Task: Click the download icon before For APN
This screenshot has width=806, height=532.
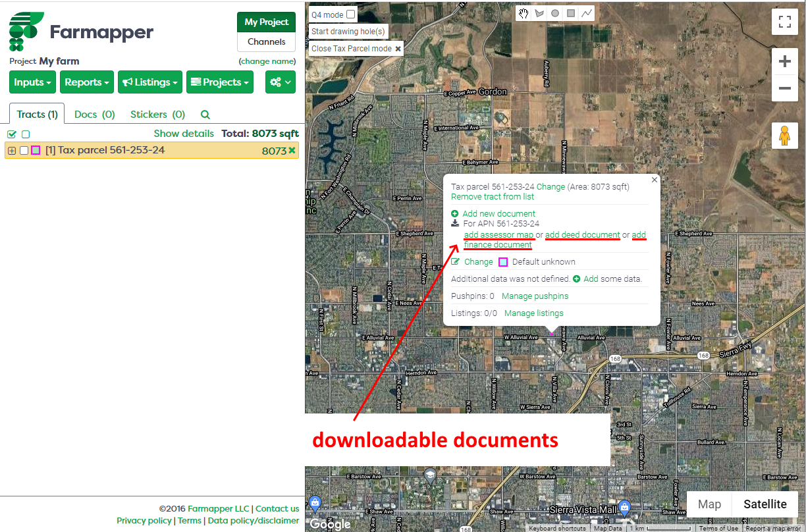Action: tap(455, 224)
